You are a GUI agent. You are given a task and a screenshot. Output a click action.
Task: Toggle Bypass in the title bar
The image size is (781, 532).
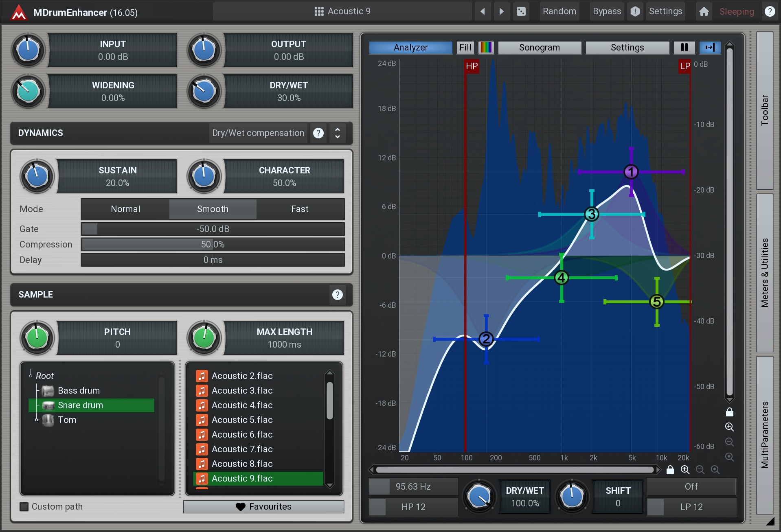click(x=607, y=11)
